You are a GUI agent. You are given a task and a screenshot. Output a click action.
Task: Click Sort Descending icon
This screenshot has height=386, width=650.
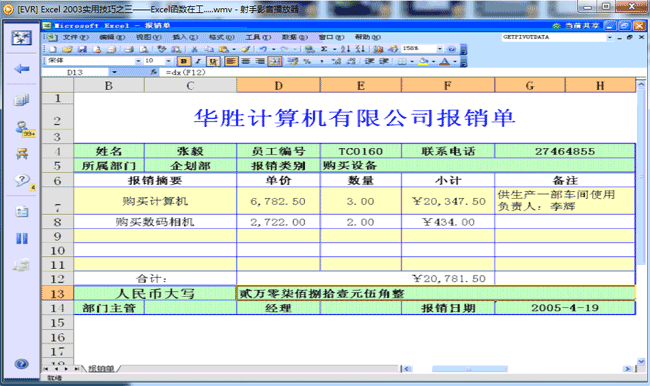[359, 49]
